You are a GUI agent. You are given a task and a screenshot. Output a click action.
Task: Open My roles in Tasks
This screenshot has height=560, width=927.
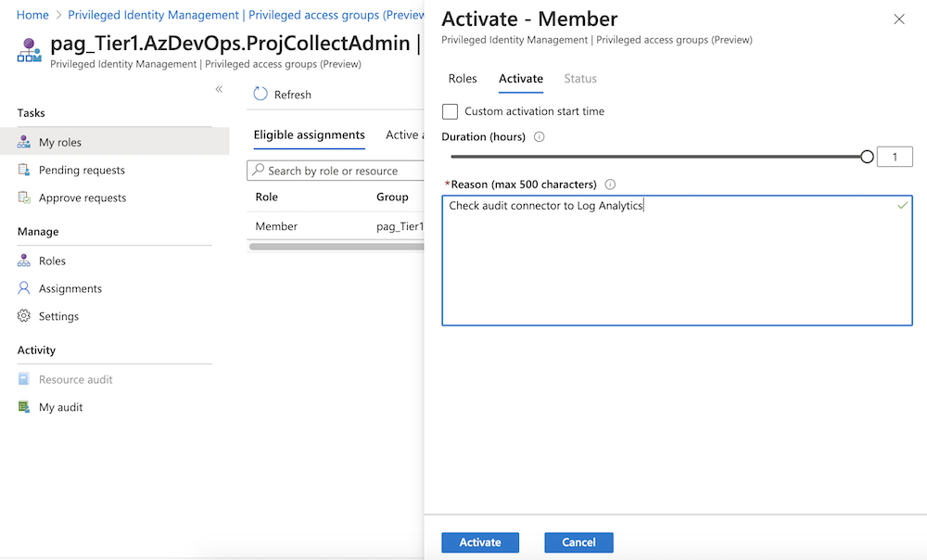click(x=115, y=142)
